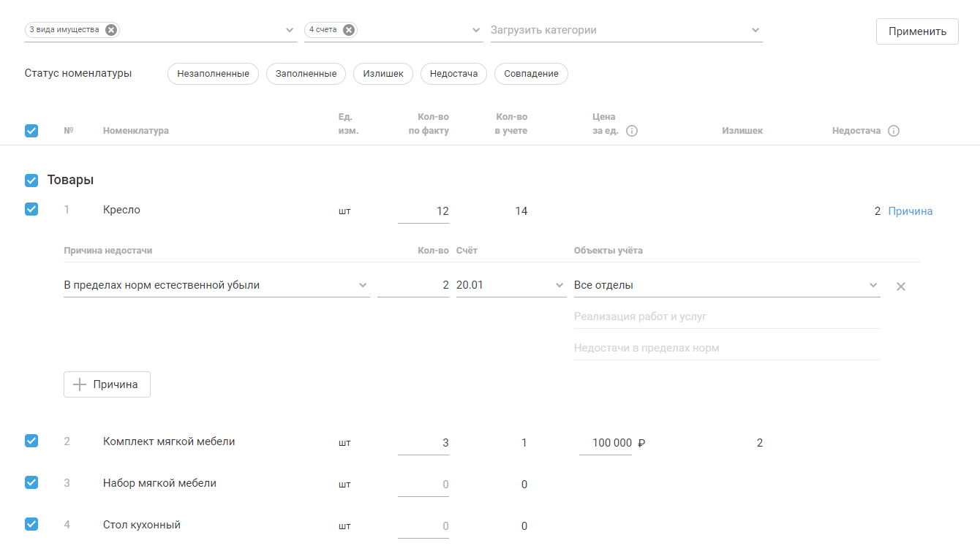
Task: Open the 'Загрузить категории' dropdown
Action: pyautogui.click(x=625, y=31)
